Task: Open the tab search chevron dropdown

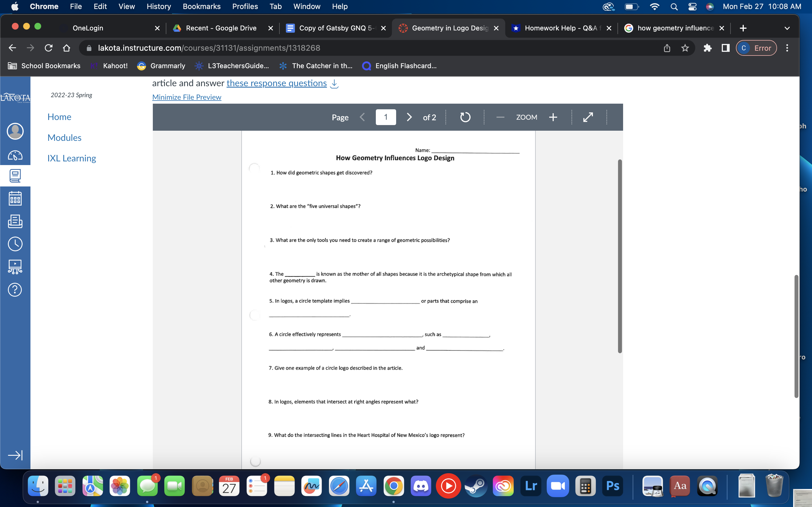Action: pyautogui.click(x=787, y=28)
